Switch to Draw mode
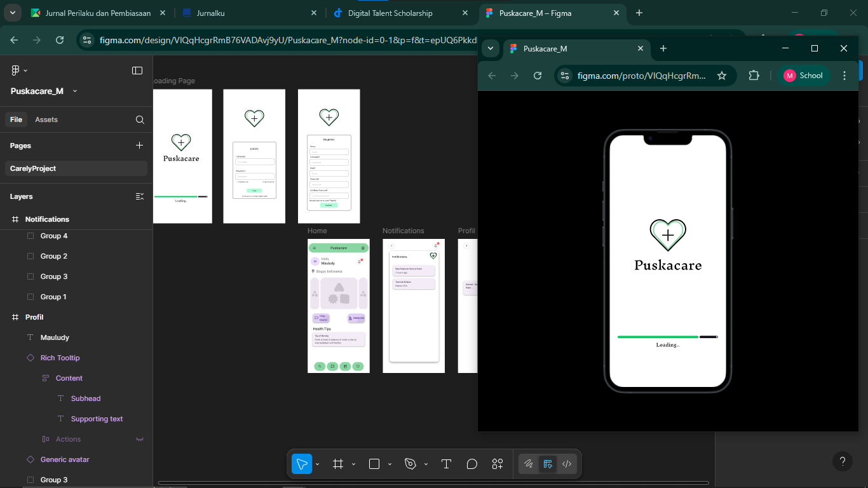The image size is (868, 488). coord(528,464)
